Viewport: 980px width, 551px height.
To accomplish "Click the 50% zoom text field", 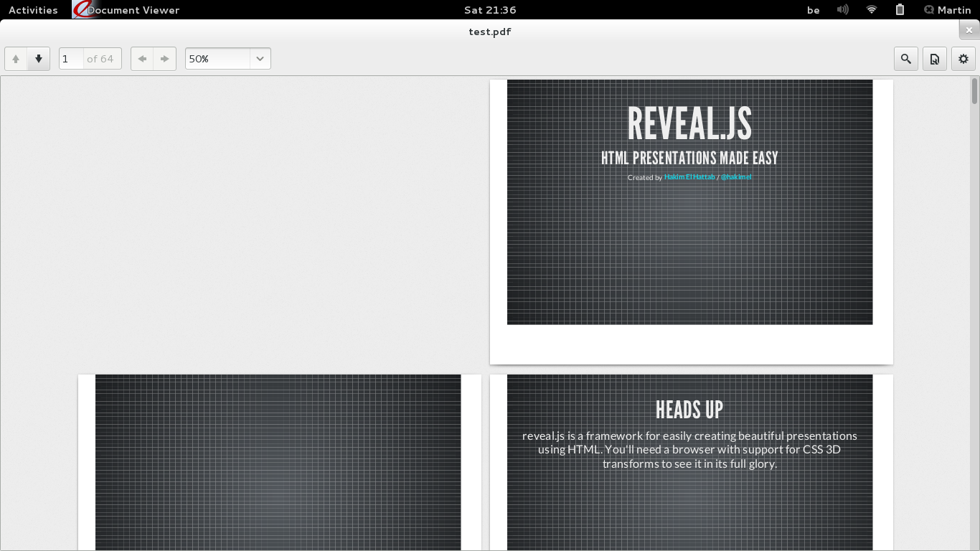I will (218, 59).
